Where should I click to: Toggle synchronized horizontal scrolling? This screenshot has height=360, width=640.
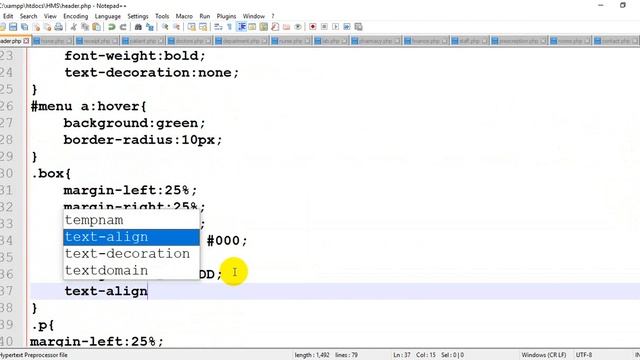tap(203, 27)
